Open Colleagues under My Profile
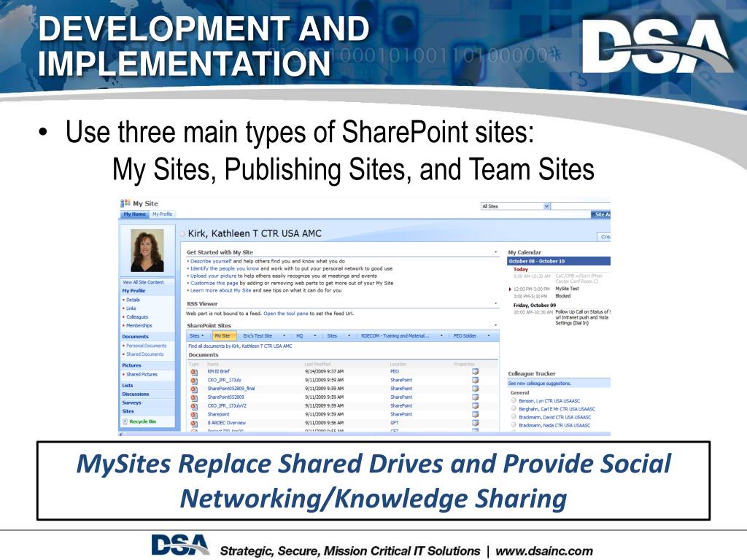Image resolution: width=747 pixels, height=560 pixels. point(137,317)
